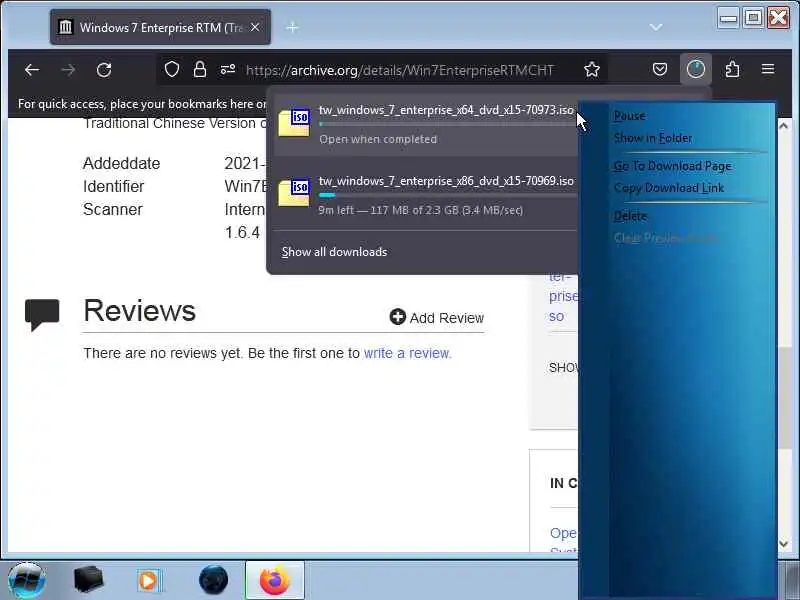Bookmark this page with the star icon

point(592,69)
